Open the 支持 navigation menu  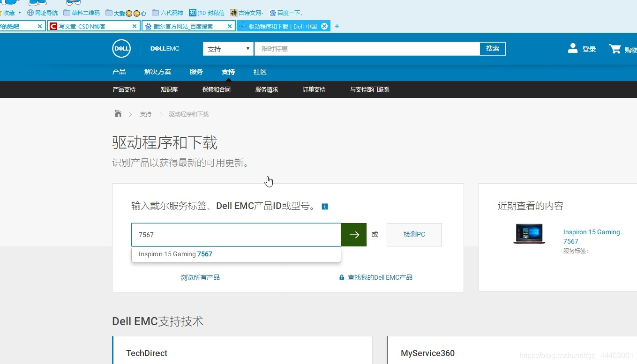(x=228, y=72)
